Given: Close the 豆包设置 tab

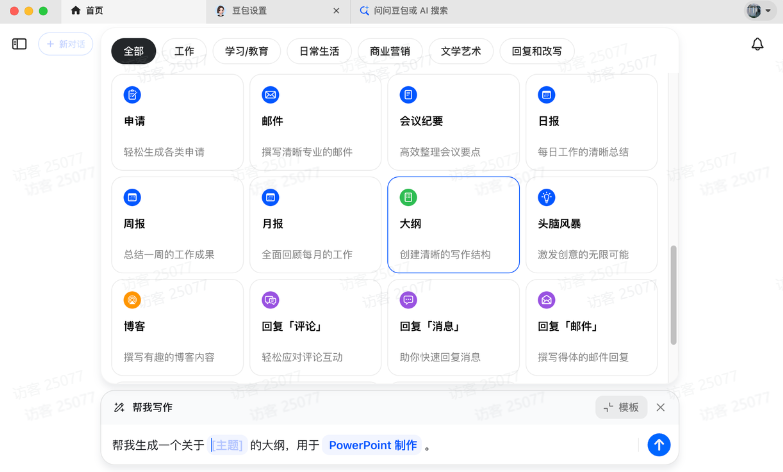Looking at the screenshot, I should [336, 10].
